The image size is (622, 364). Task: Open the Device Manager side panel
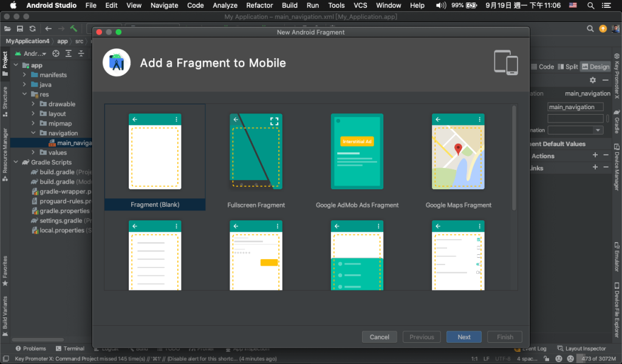617,167
